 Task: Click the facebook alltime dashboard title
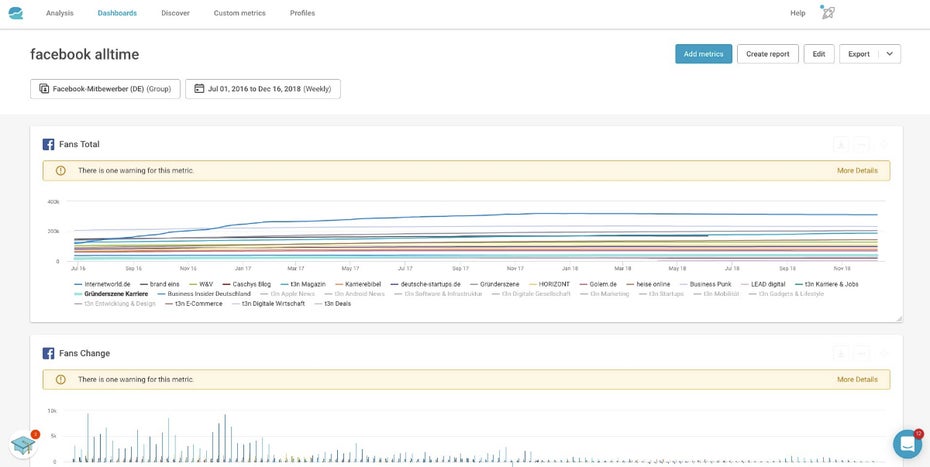85,55
